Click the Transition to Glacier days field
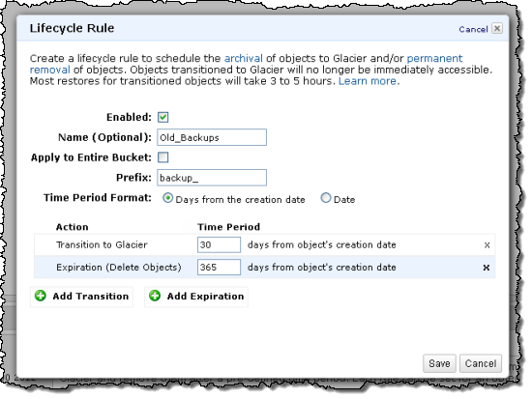532x399 pixels. point(219,244)
